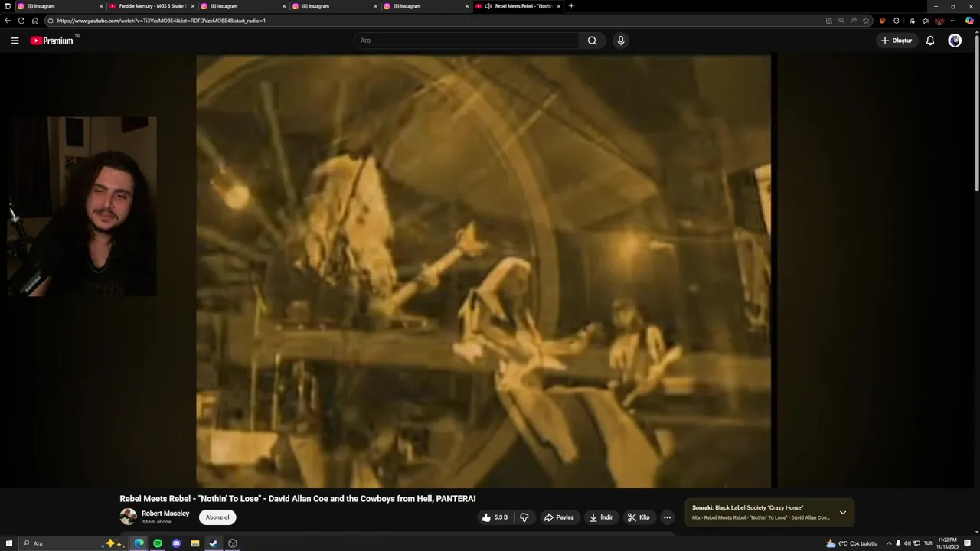Open Read aloud icon in address bar

coord(854,21)
